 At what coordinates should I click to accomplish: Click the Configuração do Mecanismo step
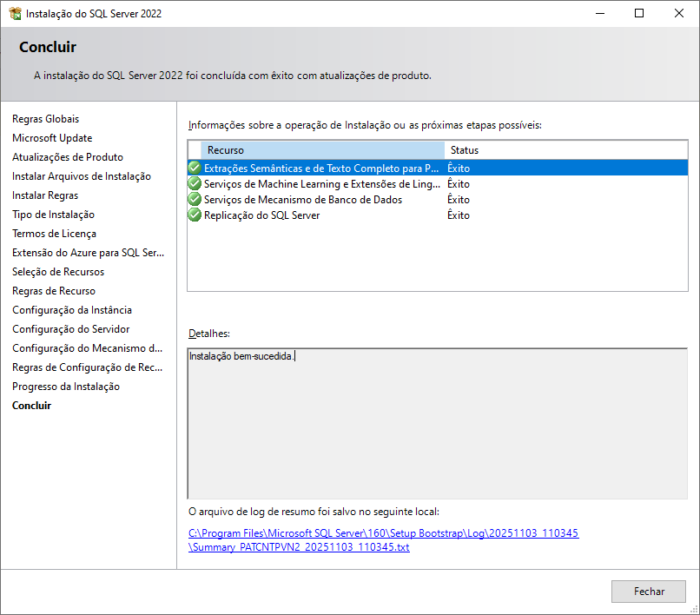[x=87, y=348]
